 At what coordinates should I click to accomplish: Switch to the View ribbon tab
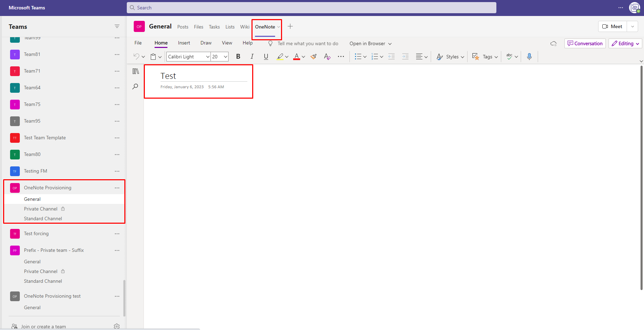(227, 43)
